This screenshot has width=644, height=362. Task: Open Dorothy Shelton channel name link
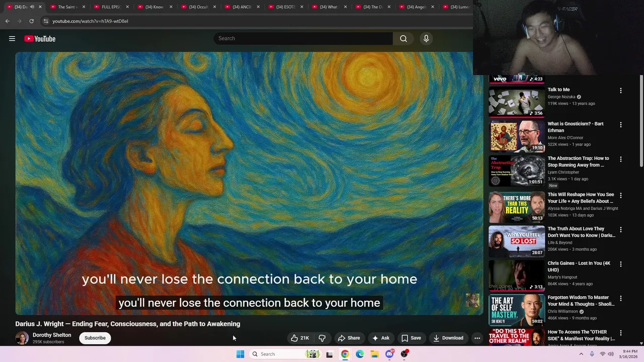(52, 335)
